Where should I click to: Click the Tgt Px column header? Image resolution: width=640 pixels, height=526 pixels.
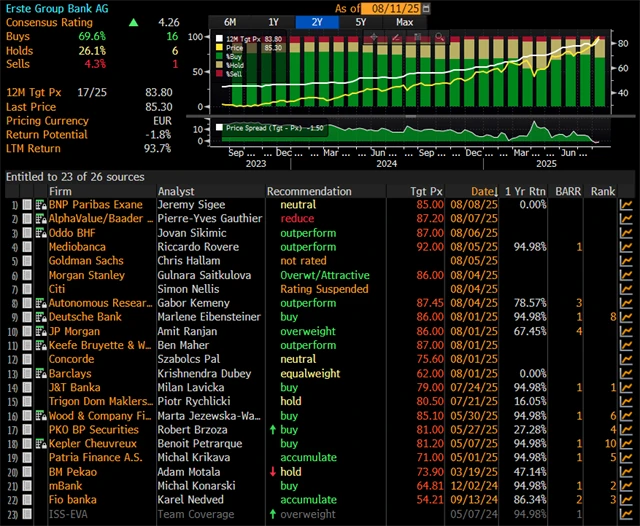429,191
